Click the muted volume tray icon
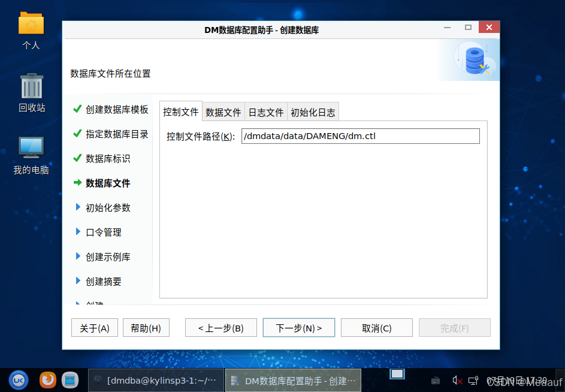Image resolution: width=565 pixels, height=392 pixels. point(457,380)
